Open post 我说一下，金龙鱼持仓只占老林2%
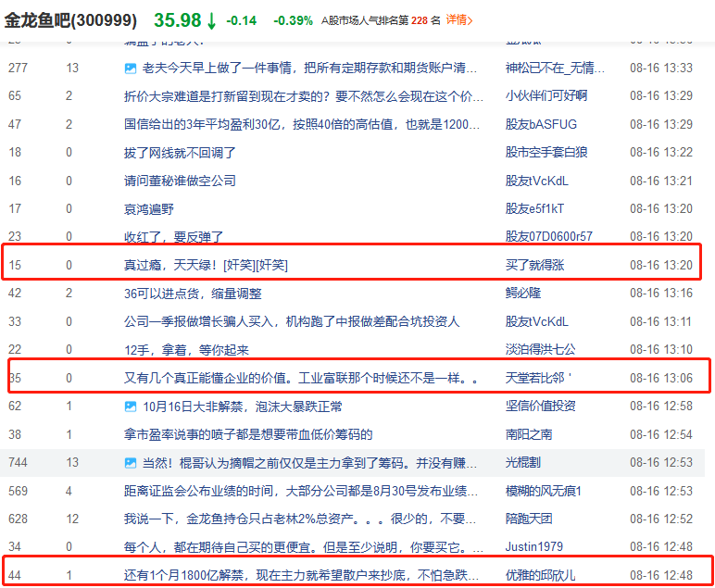This screenshot has width=715, height=588. (300, 519)
